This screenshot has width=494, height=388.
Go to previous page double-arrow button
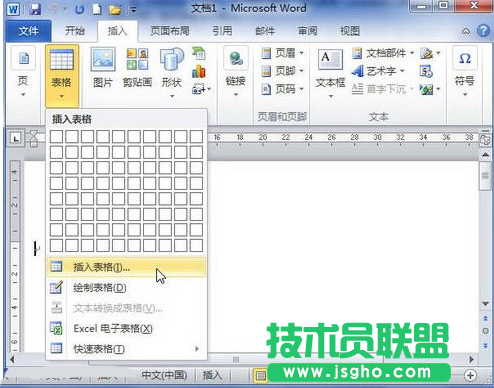[485, 318]
